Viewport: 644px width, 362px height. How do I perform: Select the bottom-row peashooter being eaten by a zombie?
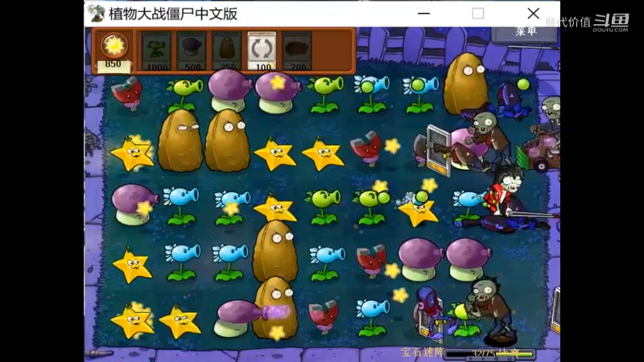point(464,320)
